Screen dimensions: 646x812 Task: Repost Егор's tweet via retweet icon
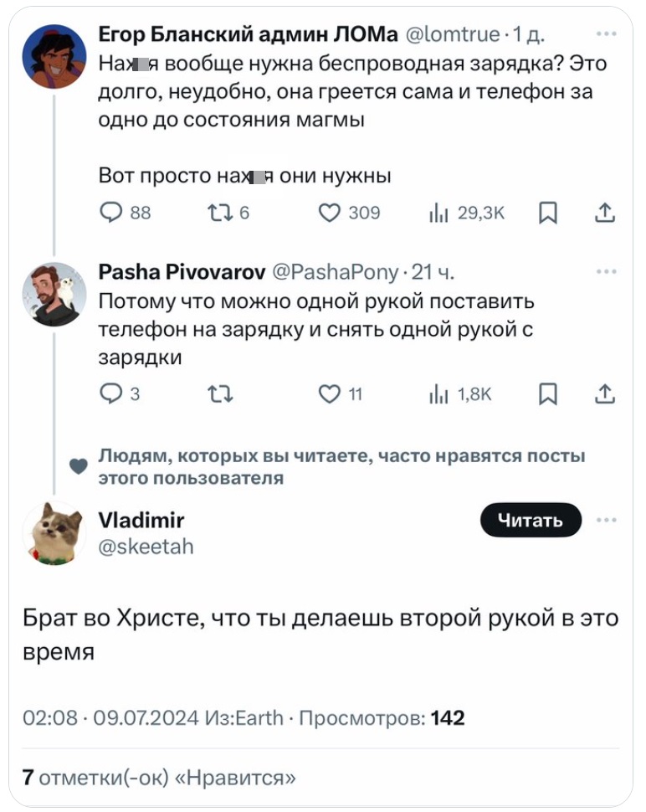(222, 213)
